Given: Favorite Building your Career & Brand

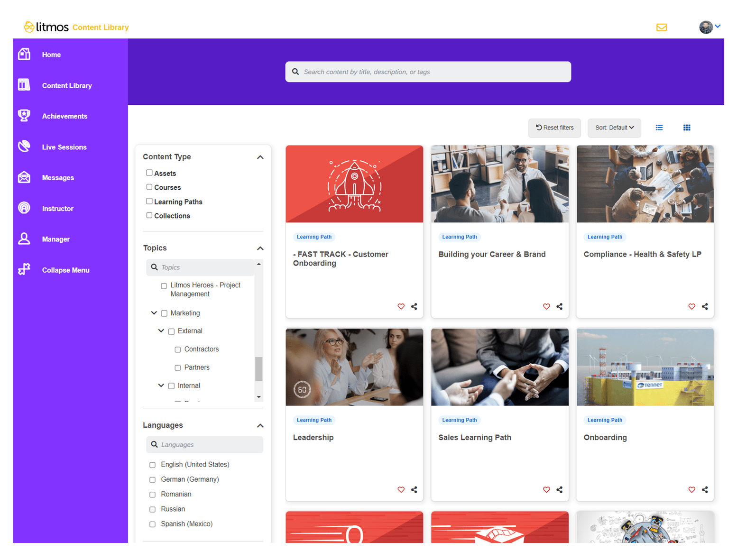Looking at the screenshot, I should [546, 306].
